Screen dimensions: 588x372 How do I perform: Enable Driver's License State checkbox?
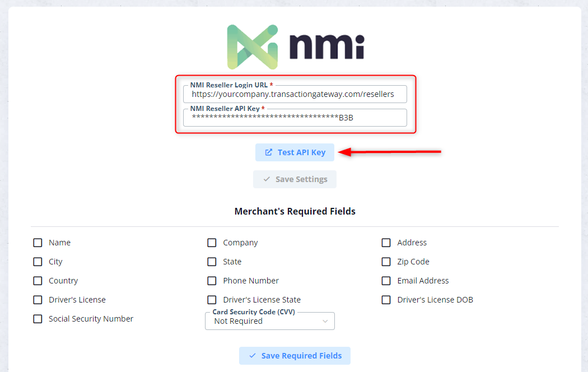[x=212, y=300]
